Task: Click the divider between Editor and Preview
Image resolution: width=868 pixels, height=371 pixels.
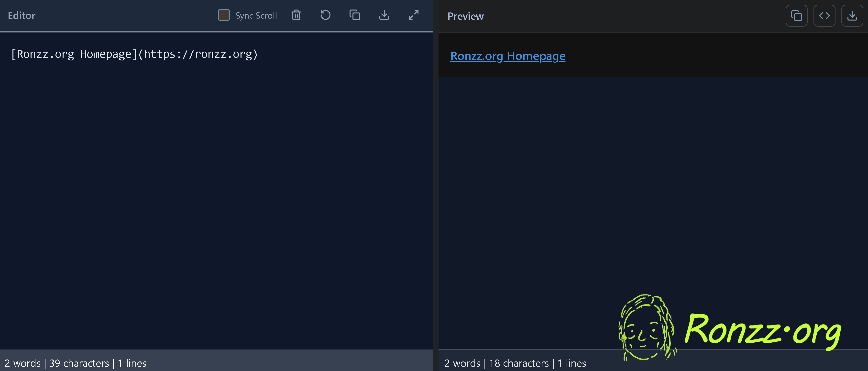Action: (x=435, y=185)
